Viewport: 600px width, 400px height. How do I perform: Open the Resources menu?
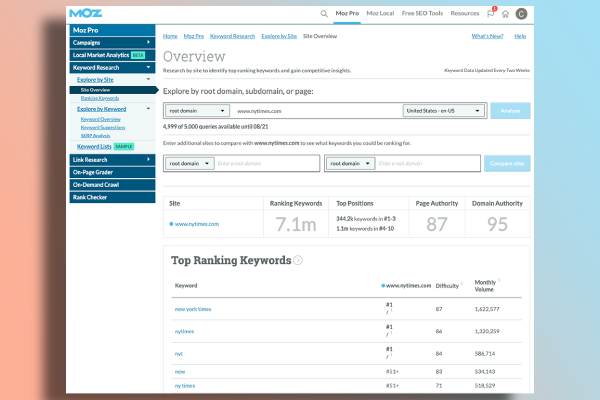465,13
